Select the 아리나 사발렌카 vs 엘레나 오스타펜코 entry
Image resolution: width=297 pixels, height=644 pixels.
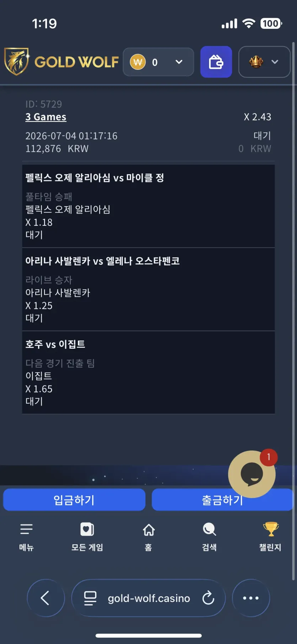(148, 289)
